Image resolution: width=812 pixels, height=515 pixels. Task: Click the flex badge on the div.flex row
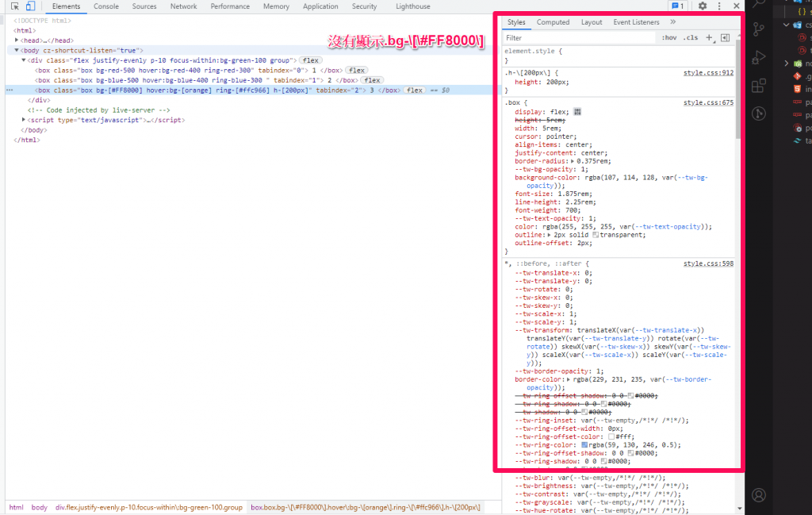coord(310,60)
